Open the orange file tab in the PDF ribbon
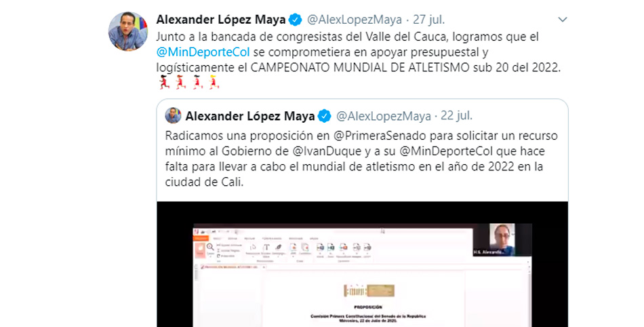This screenshot has height=327, width=644. pos(201,238)
